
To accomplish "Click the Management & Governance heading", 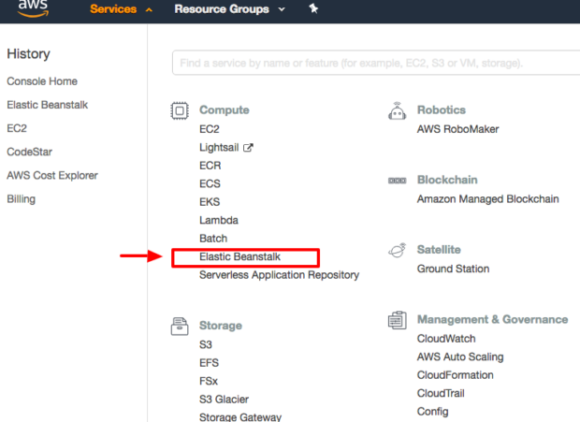I will point(492,320).
